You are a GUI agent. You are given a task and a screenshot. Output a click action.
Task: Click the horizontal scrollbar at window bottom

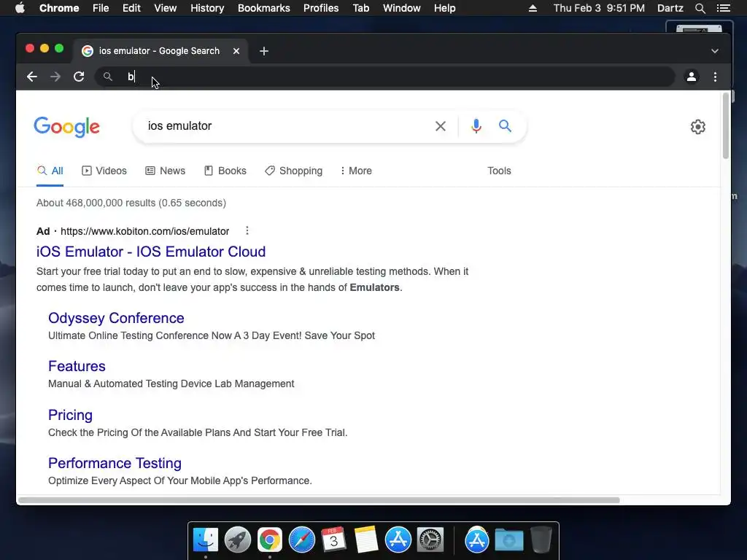pyautogui.click(x=319, y=500)
